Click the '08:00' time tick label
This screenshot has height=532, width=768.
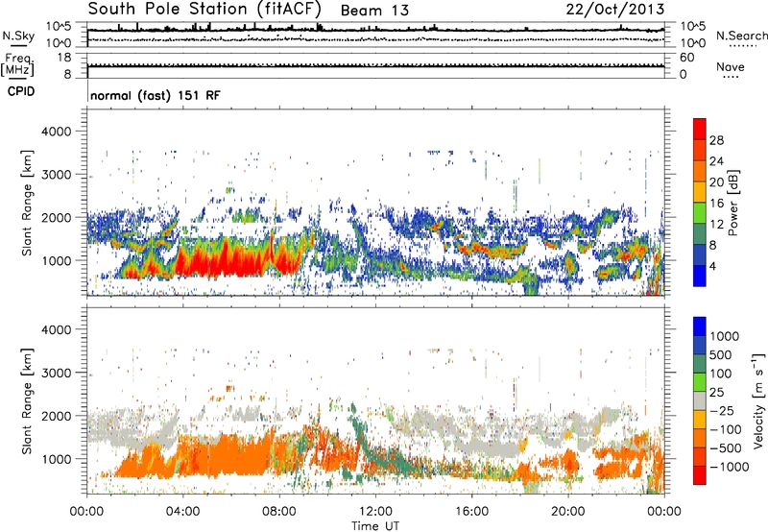(x=279, y=512)
